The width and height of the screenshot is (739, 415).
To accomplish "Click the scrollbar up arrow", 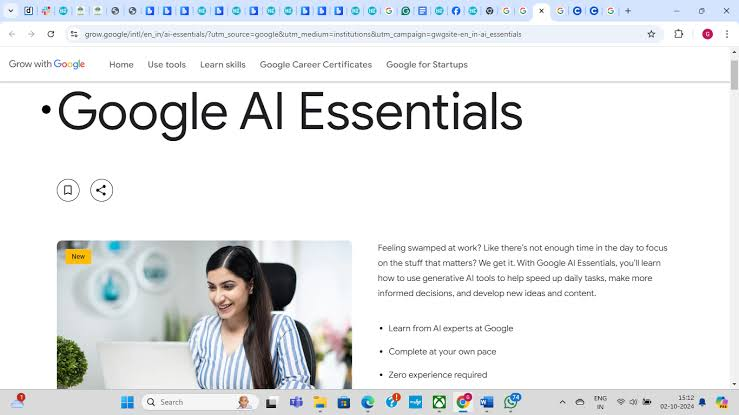I will pos(734,52).
